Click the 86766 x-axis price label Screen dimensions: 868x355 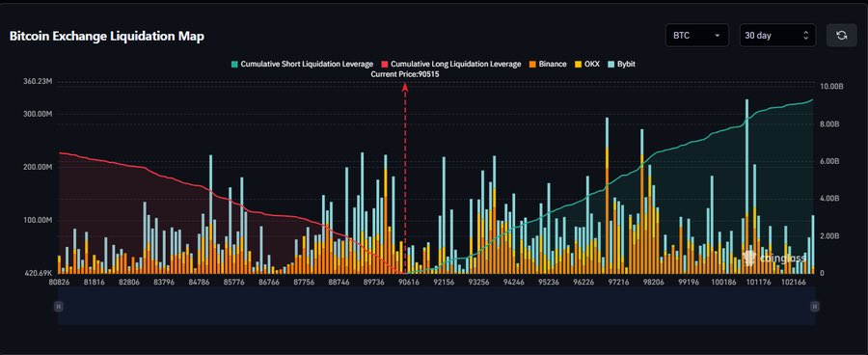pyautogui.click(x=269, y=282)
